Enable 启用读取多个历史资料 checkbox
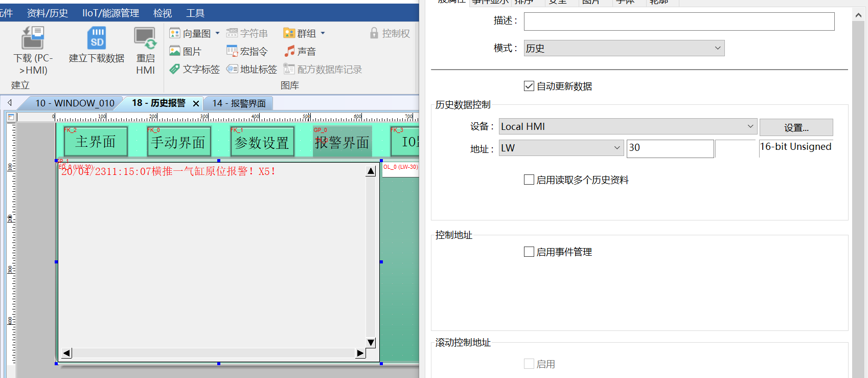 tap(529, 180)
